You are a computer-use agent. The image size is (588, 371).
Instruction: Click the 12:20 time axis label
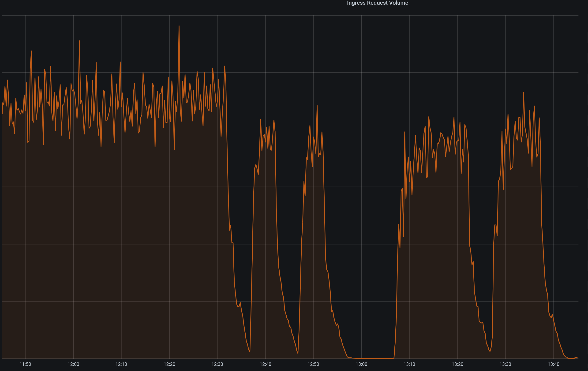169,364
